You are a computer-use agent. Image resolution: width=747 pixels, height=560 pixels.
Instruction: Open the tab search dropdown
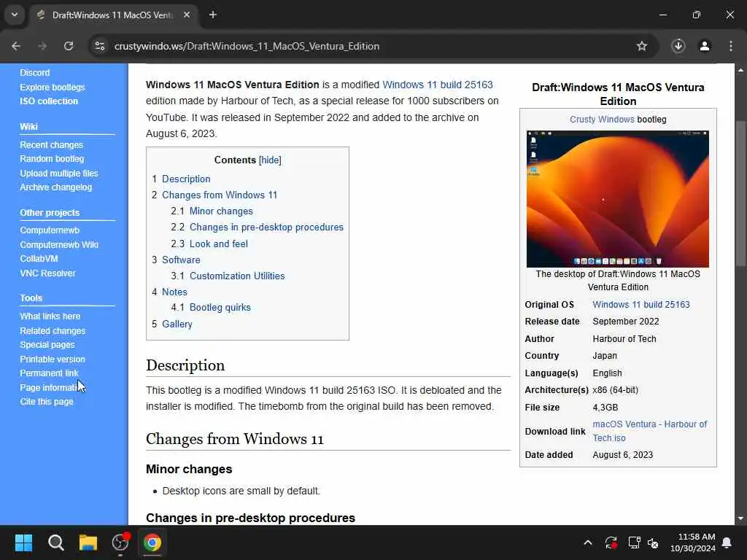(15, 15)
